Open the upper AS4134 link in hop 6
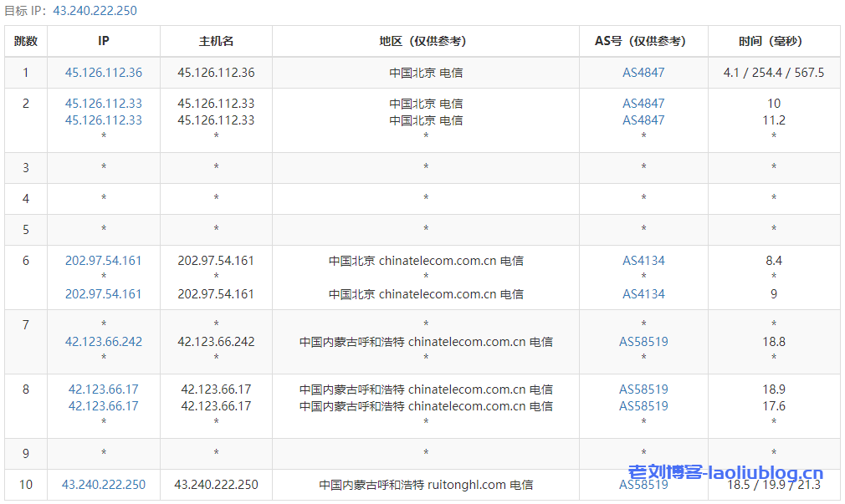 click(x=643, y=261)
